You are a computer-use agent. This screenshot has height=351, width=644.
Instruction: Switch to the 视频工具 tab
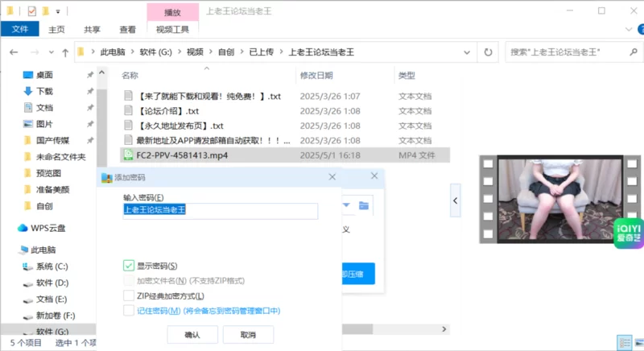coord(172,29)
